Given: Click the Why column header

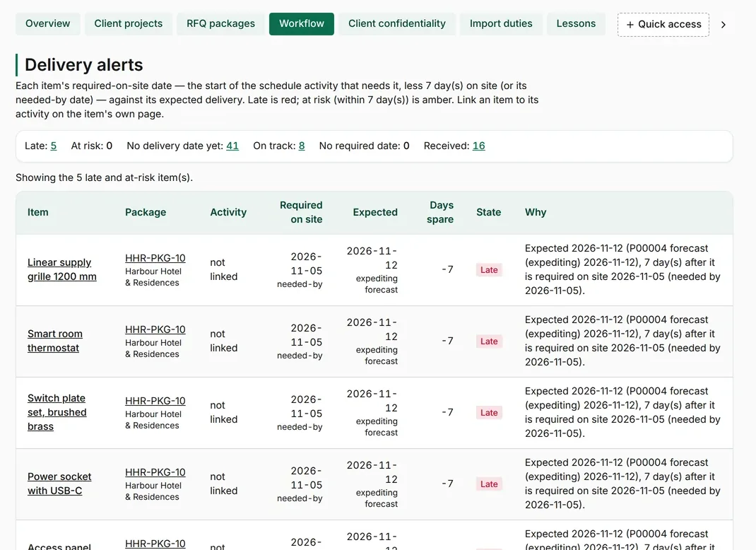Looking at the screenshot, I should [x=535, y=212].
